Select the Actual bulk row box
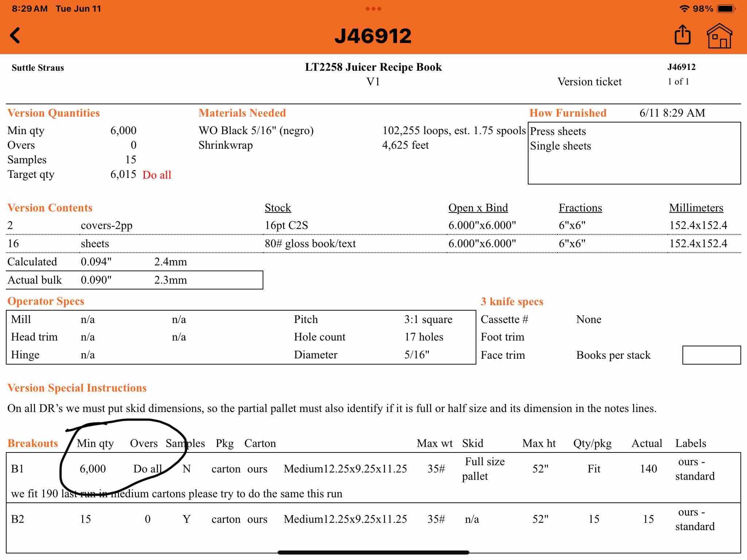This screenshot has height=560, width=747. (134, 280)
